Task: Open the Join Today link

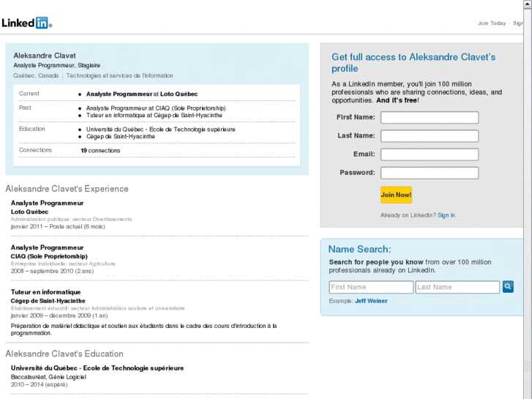Action: 492,23
